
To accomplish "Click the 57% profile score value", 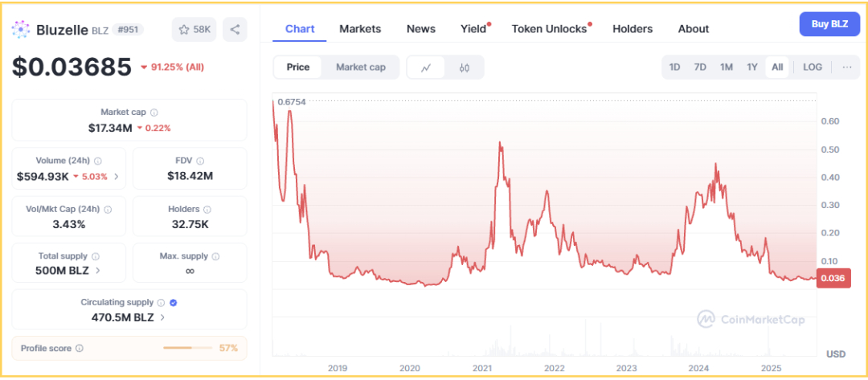I will 228,348.
